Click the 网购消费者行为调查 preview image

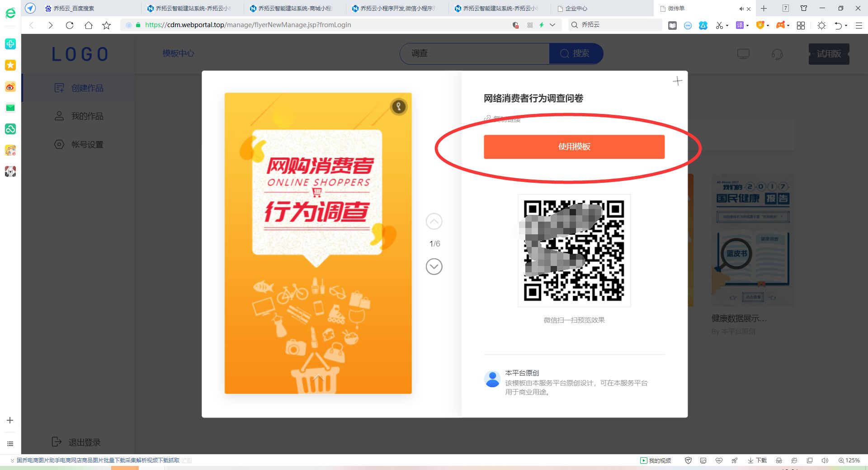click(x=318, y=243)
